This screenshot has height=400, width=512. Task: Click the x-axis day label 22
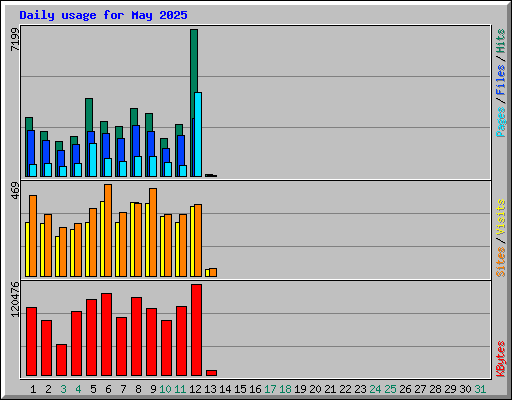coord(345,389)
